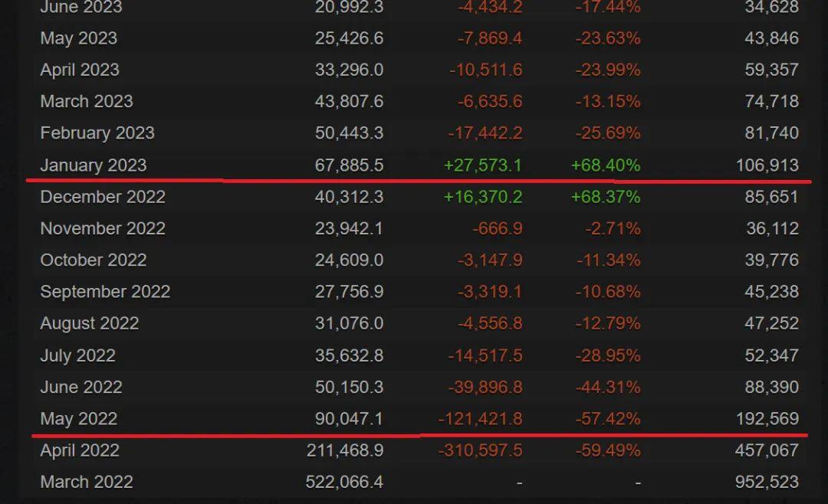The height and width of the screenshot is (504, 828).
Task: Click the percent gain +68.37%
Action: click(606, 197)
